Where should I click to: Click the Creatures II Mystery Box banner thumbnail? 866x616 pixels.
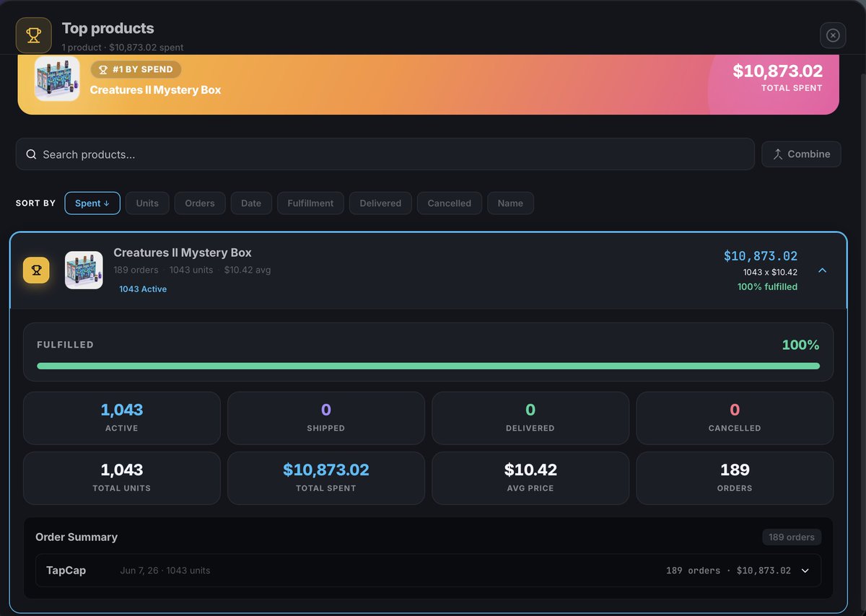click(x=57, y=79)
